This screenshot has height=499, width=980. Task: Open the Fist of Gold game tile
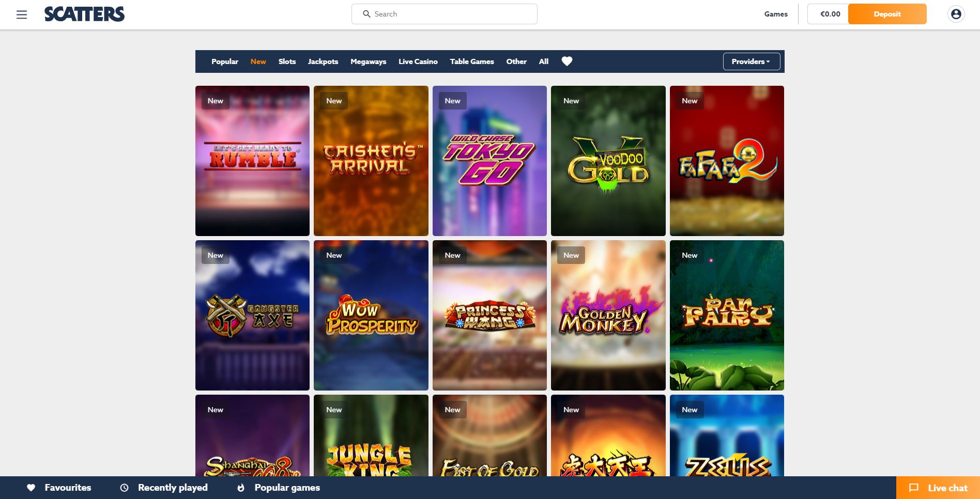tap(489, 435)
